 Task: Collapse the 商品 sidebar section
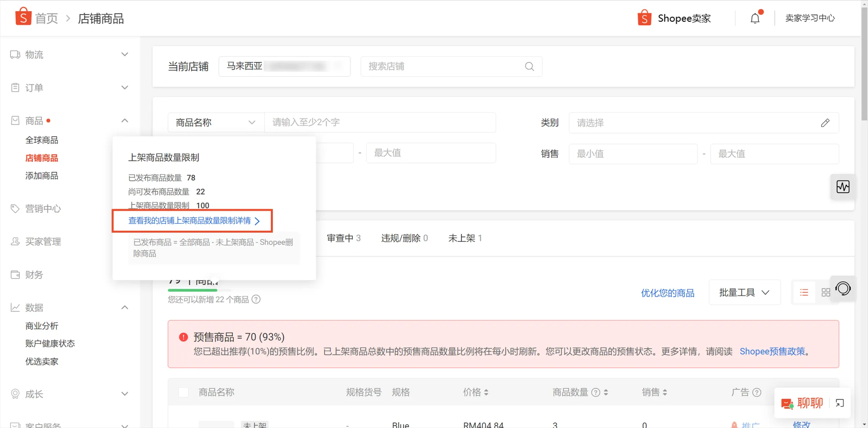pyautogui.click(x=124, y=120)
